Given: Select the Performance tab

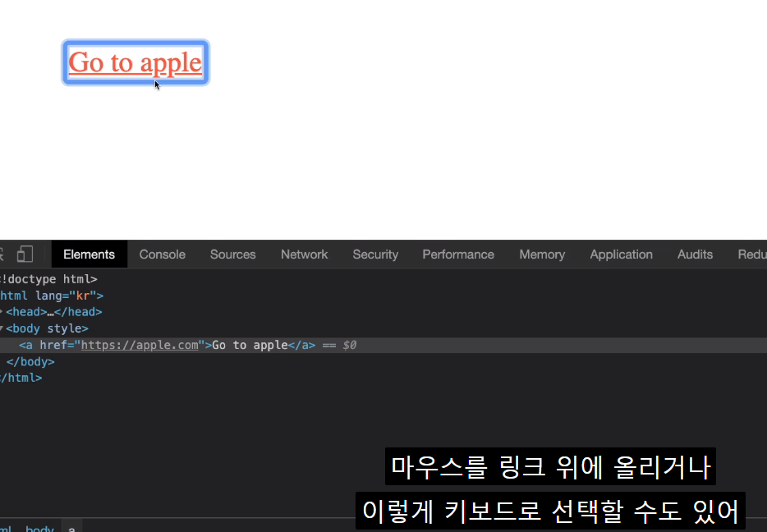Looking at the screenshot, I should 458,255.
